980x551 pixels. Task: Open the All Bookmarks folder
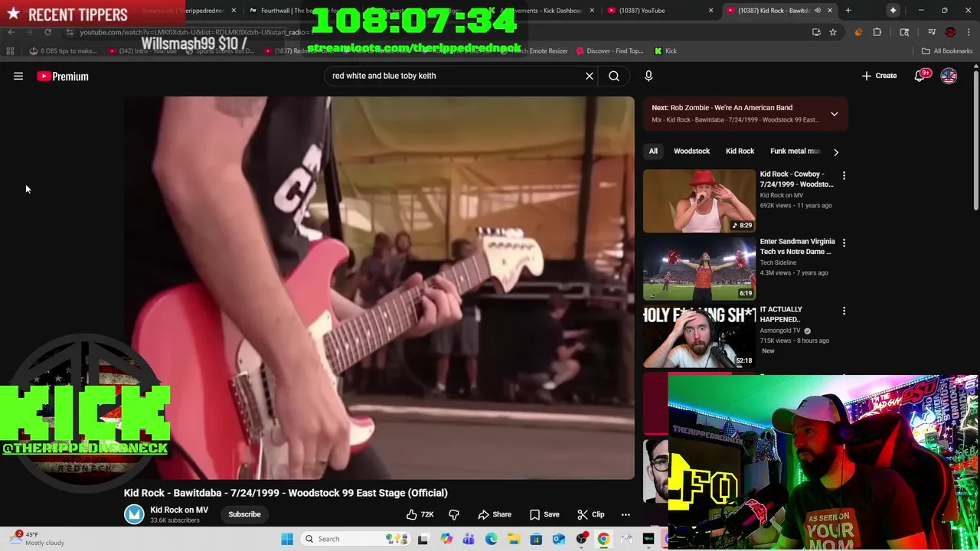947,51
